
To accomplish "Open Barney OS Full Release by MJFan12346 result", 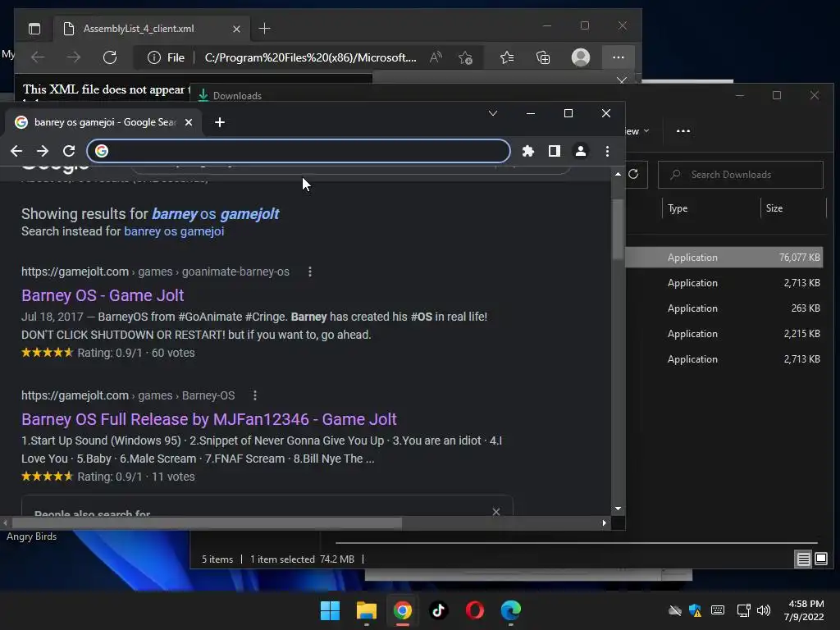I will [209, 419].
